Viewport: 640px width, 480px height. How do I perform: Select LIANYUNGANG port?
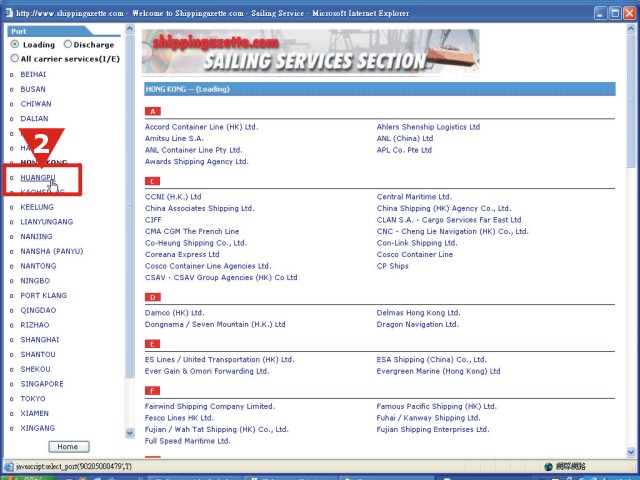coord(47,222)
